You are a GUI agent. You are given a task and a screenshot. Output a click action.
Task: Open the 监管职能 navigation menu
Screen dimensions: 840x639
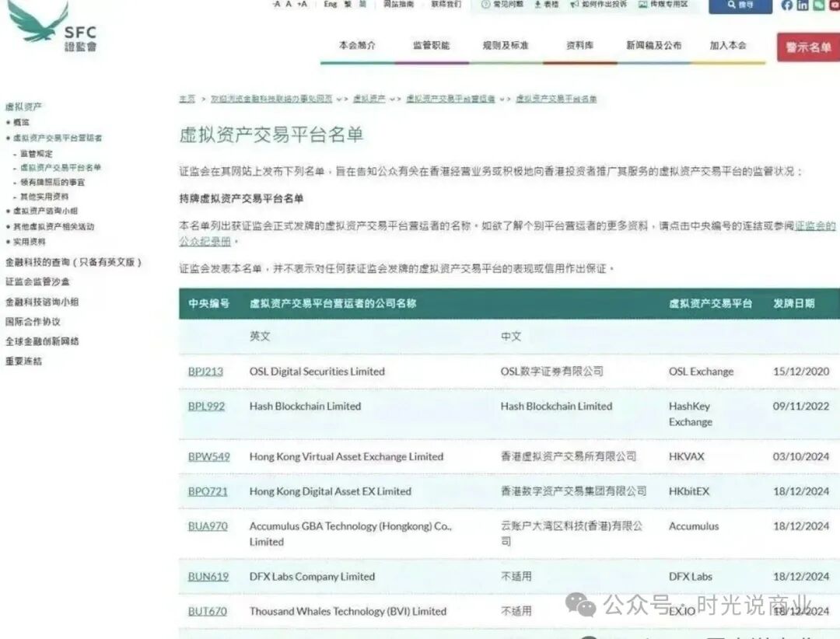[432, 45]
